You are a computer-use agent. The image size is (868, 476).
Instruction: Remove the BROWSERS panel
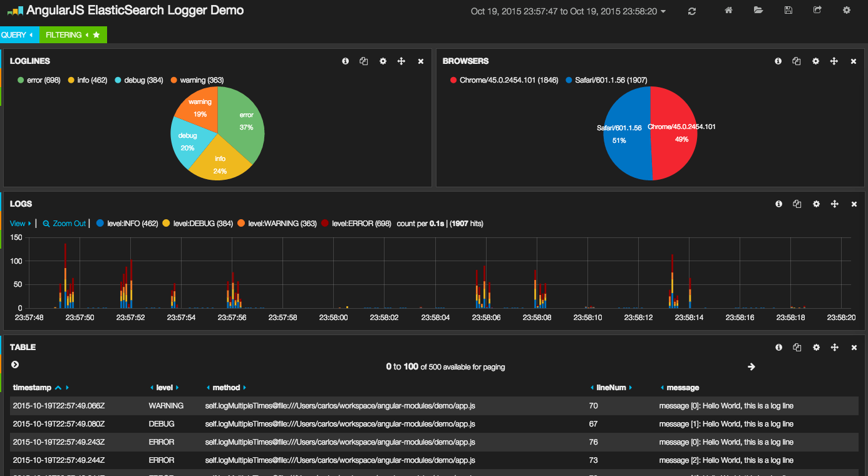click(x=854, y=61)
